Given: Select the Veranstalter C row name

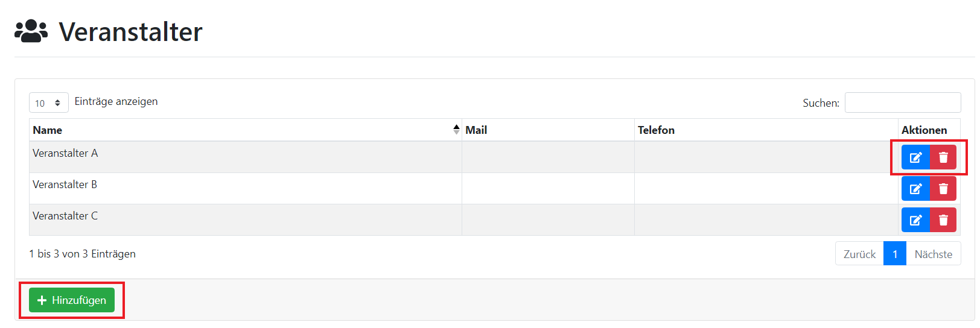Looking at the screenshot, I should (65, 216).
